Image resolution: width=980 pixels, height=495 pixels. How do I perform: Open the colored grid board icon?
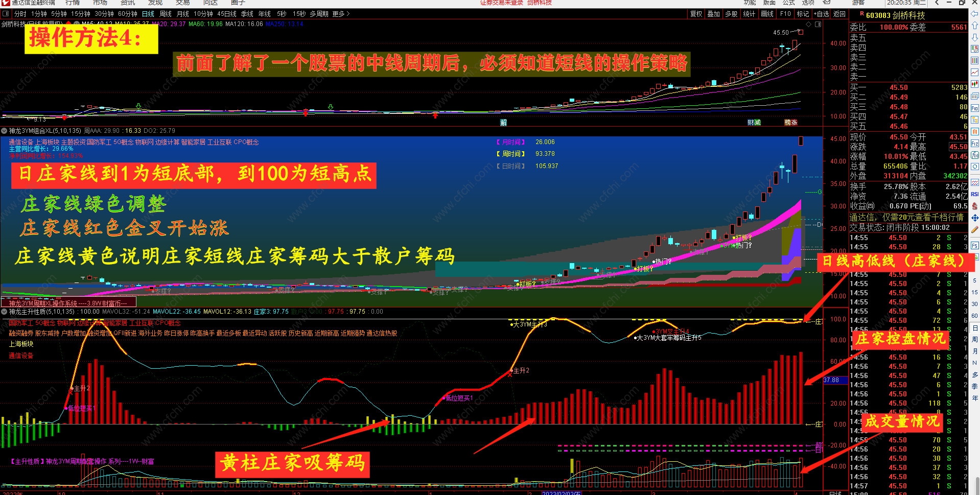(x=975, y=61)
